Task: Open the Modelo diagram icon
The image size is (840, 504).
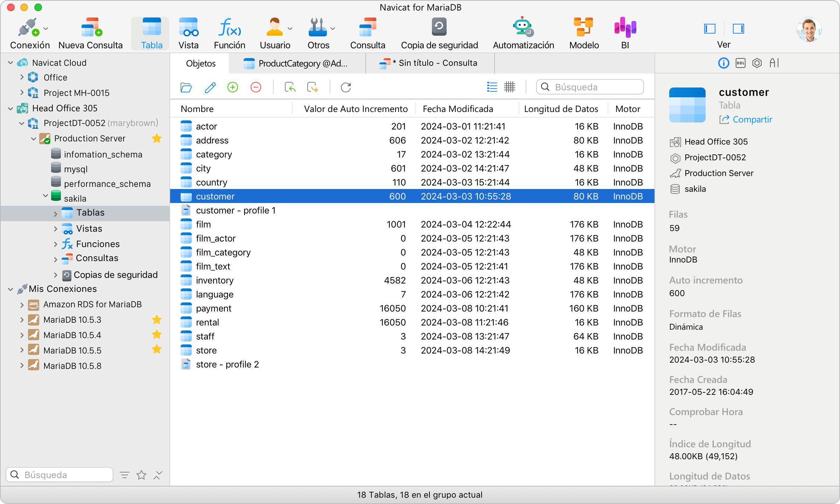Action: tap(583, 27)
